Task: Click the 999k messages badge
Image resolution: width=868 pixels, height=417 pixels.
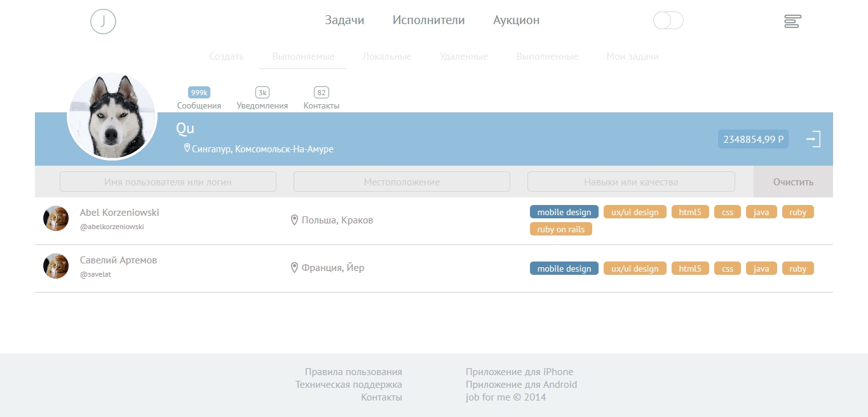Action: tap(199, 93)
